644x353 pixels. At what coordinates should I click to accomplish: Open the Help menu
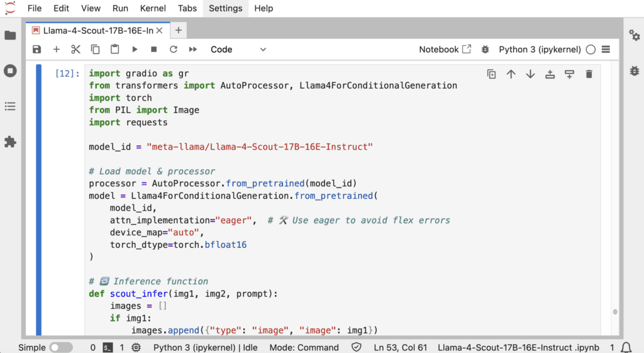click(264, 8)
